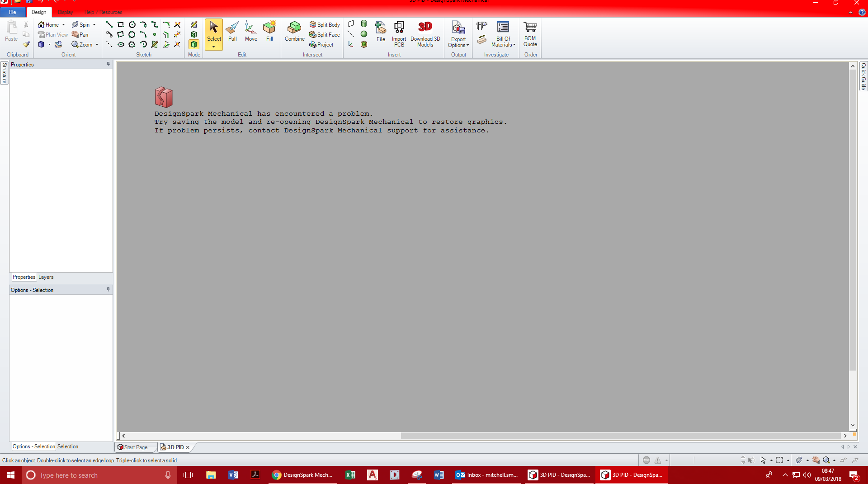This screenshot has width=868, height=484.
Task: Click the Download 3D Models icon
Action: point(425,32)
